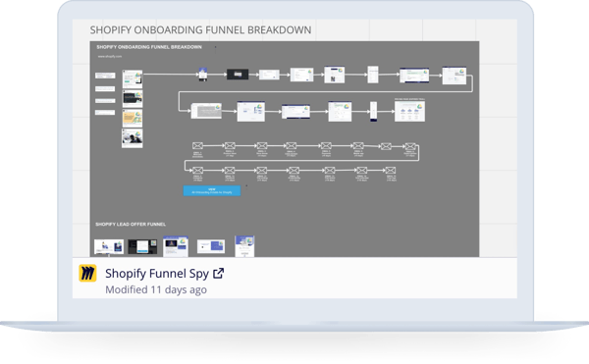Click the large gray "SHOPIFY ONBOARDING FUNNEL BREAKDOWN" heading
Image resolution: width=589 pixels, height=364 pixels.
(x=200, y=30)
